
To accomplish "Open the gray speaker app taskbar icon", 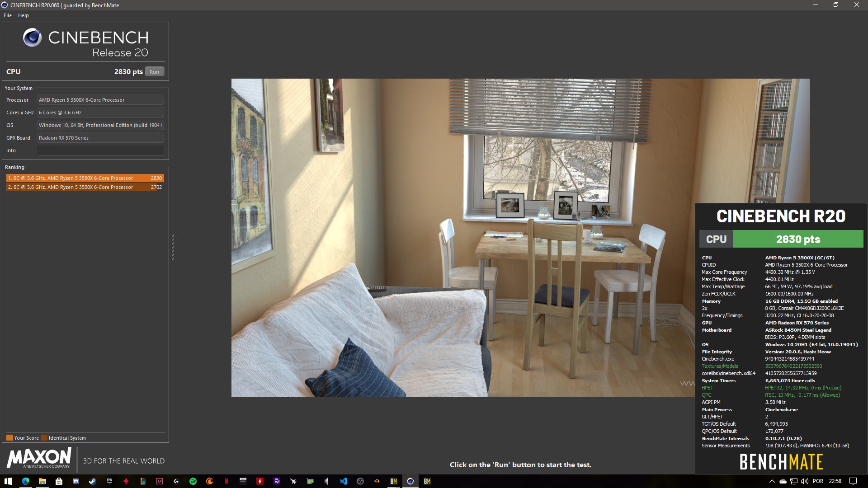I will pos(327,481).
